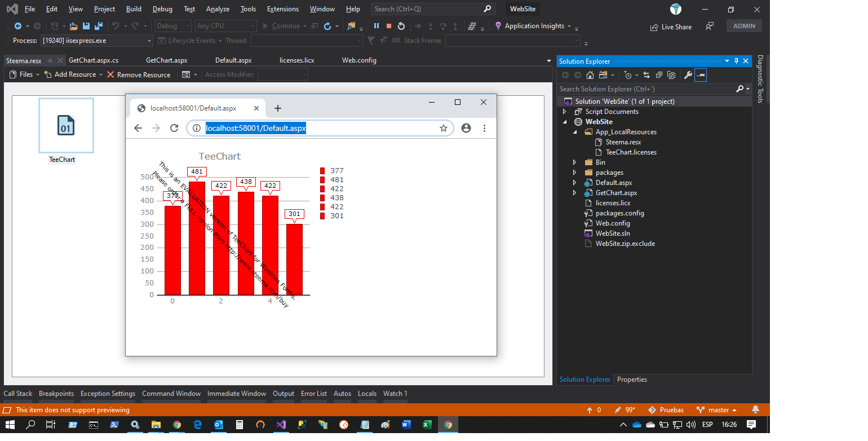Screen dimensions: 868x441
Task: Switch to the Web.config editor tab
Action: point(359,60)
